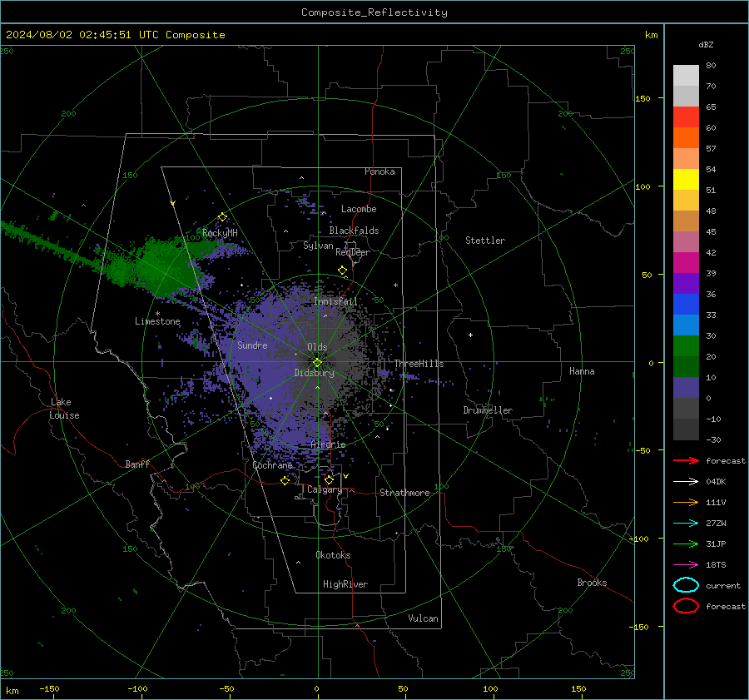Click the Drumheller city label

pyautogui.click(x=488, y=410)
